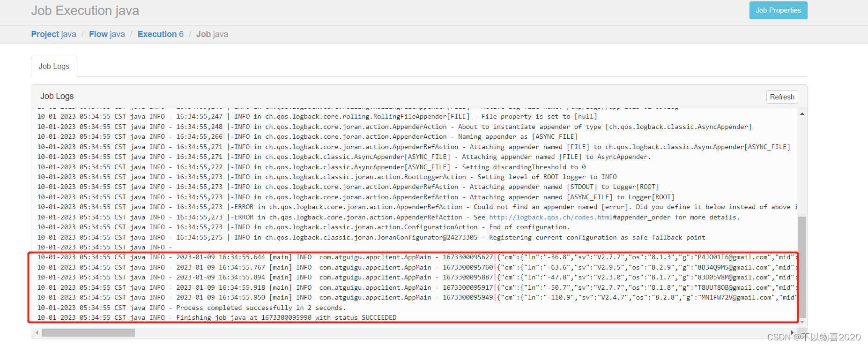This screenshot has height=346, width=868.
Task: Click 'Naming appender as [ASYNC_FILE]' line
Action: coord(307,136)
